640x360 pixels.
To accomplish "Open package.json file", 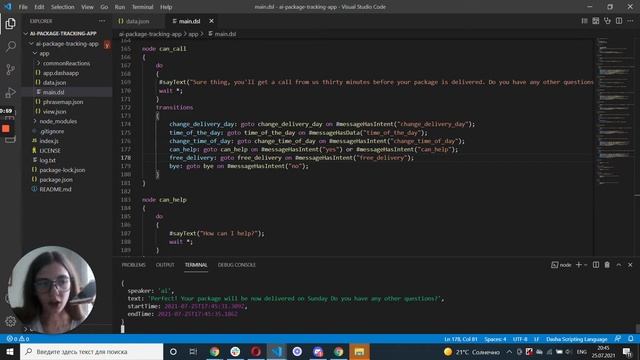I will (x=56, y=180).
